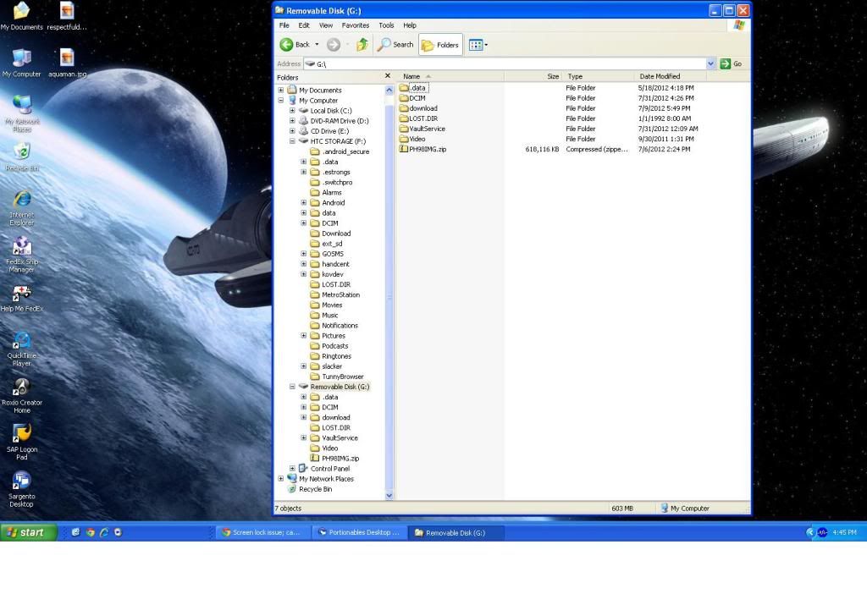867x616 pixels.
Task: Collapse the HTC STORAGE (F:) tree node
Action: (293, 141)
